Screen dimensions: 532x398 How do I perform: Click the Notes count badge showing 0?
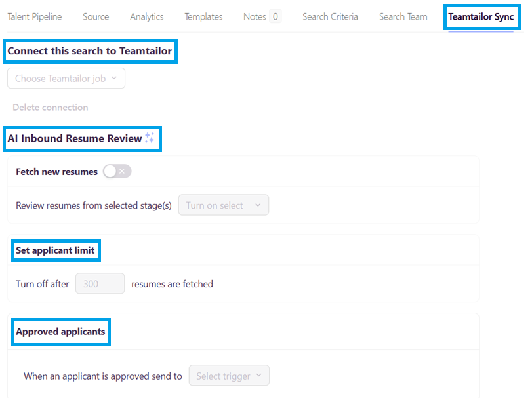[275, 16]
